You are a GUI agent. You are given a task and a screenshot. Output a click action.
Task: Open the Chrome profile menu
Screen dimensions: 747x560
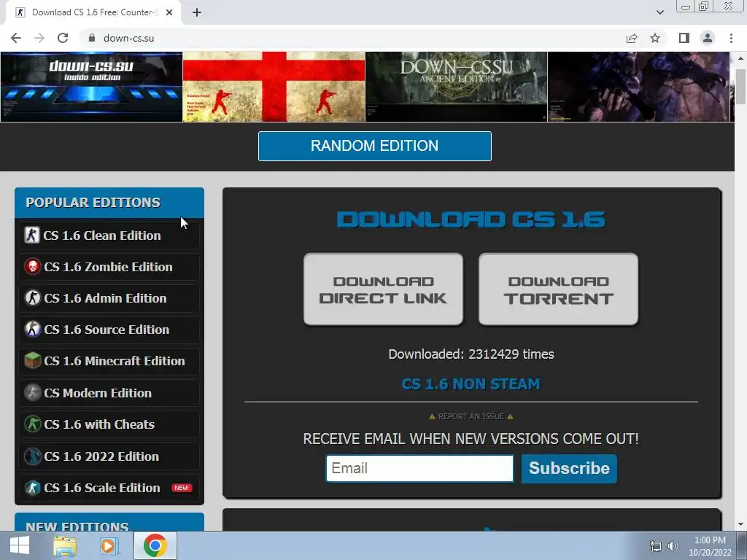pyautogui.click(x=708, y=38)
